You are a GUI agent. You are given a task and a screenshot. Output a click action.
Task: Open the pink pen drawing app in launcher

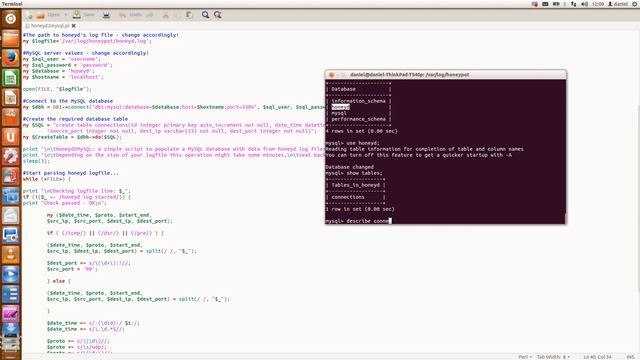tap(11, 314)
